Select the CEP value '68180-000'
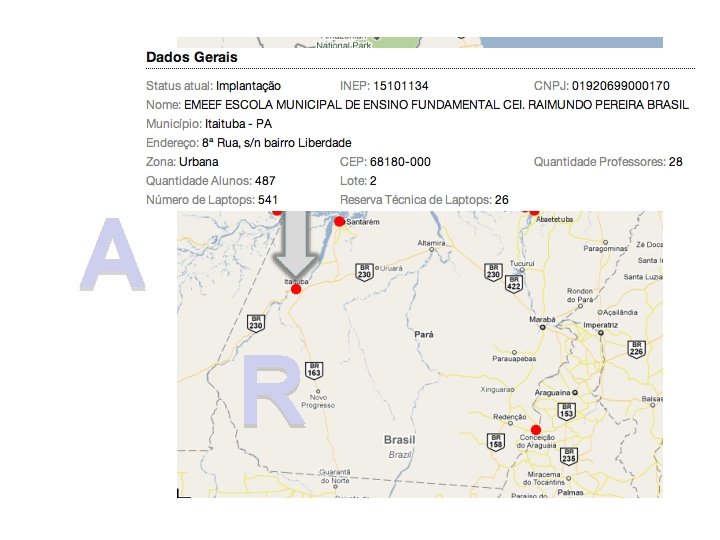 (400, 162)
